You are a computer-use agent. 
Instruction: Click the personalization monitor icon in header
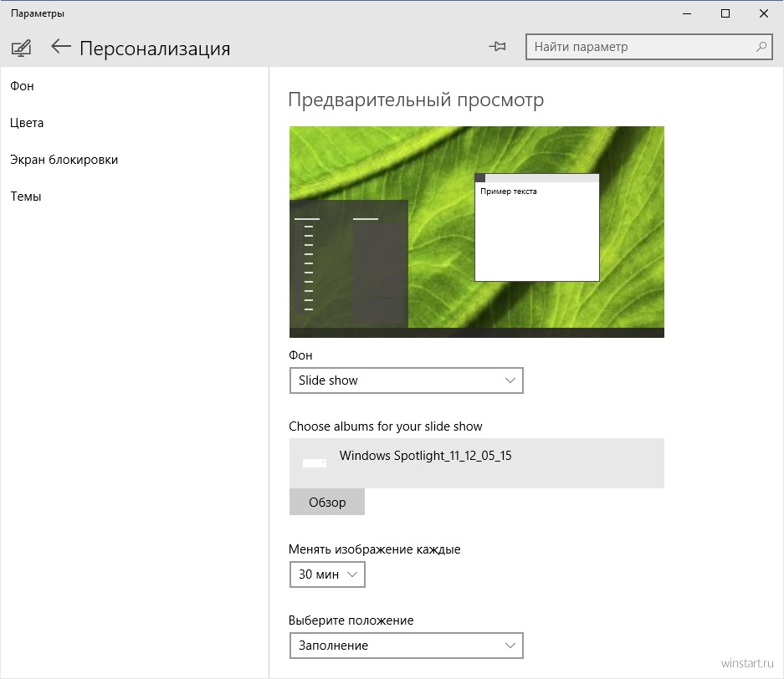(21, 48)
